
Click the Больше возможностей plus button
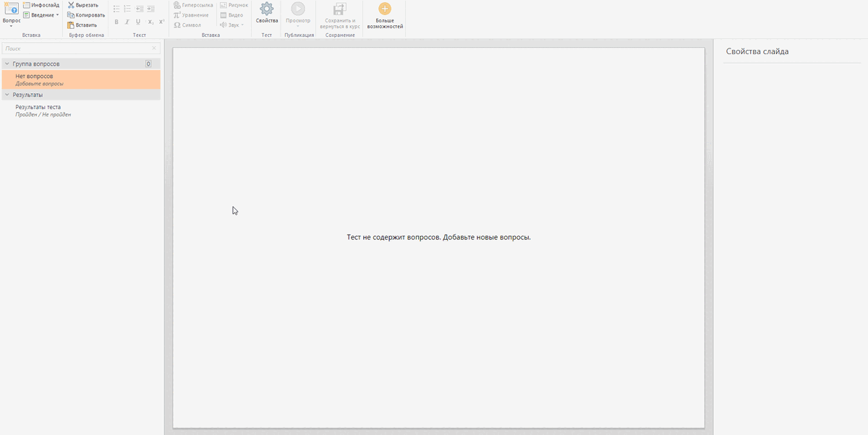tap(385, 14)
